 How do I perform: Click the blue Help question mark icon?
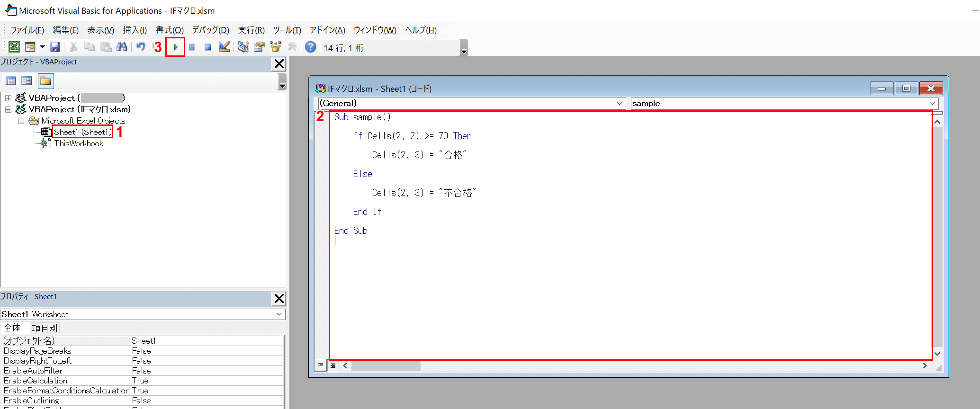click(310, 47)
